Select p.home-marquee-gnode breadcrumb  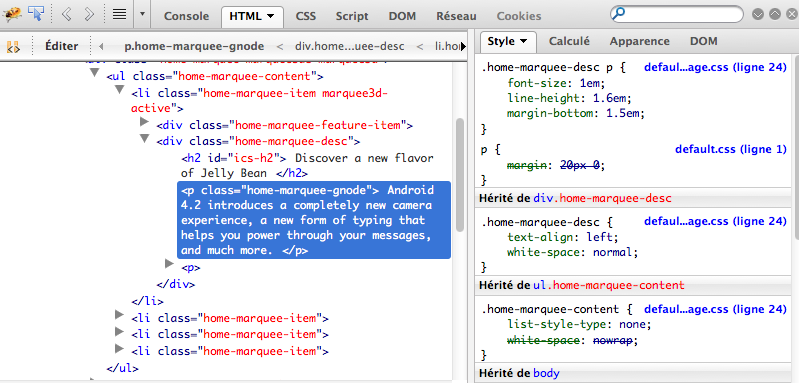click(194, 46)
